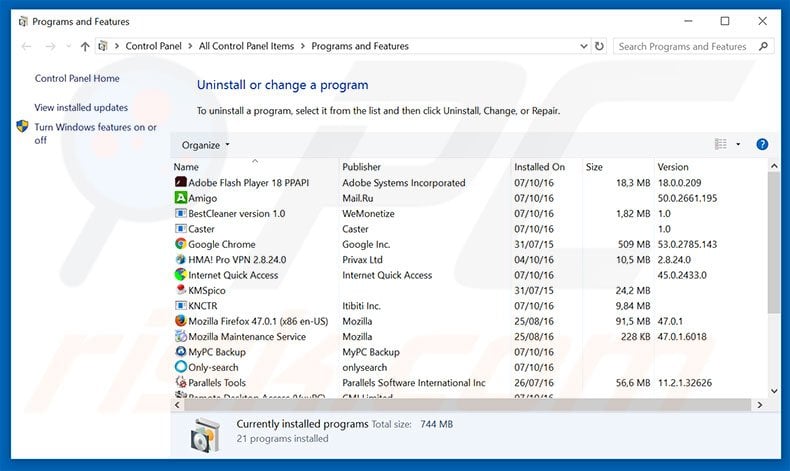Open Control Panel Home link
The width and height of the screenshot is (790, 471).
point(77,78)
